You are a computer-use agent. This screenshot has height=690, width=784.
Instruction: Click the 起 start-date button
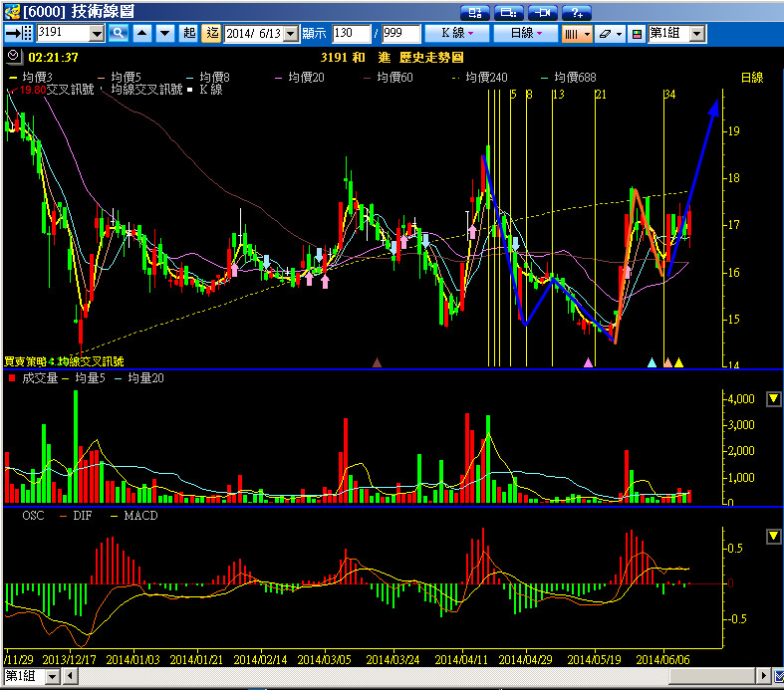point(188,34)
